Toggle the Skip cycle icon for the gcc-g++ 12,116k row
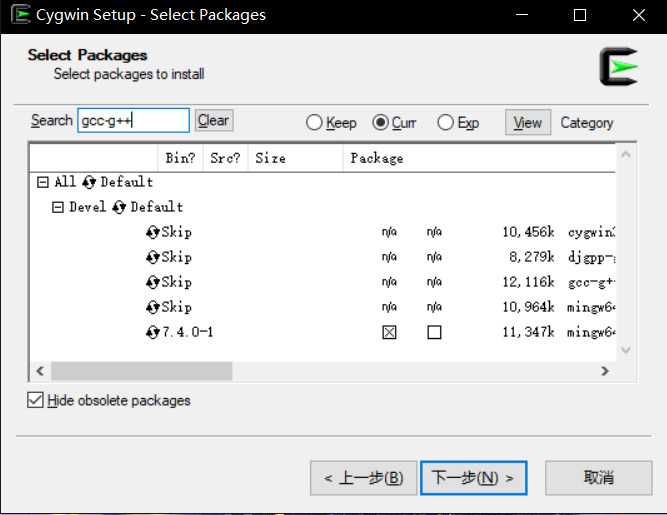 (152, 282)
